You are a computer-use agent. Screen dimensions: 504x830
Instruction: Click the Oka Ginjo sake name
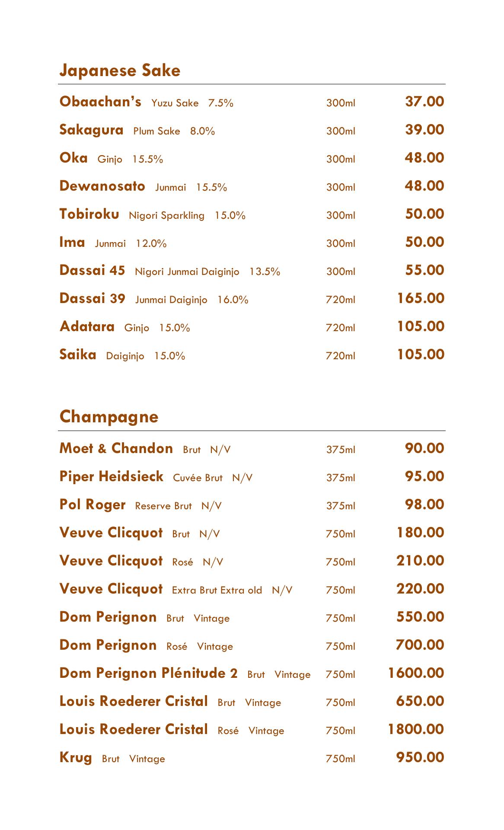pos(73,158)
